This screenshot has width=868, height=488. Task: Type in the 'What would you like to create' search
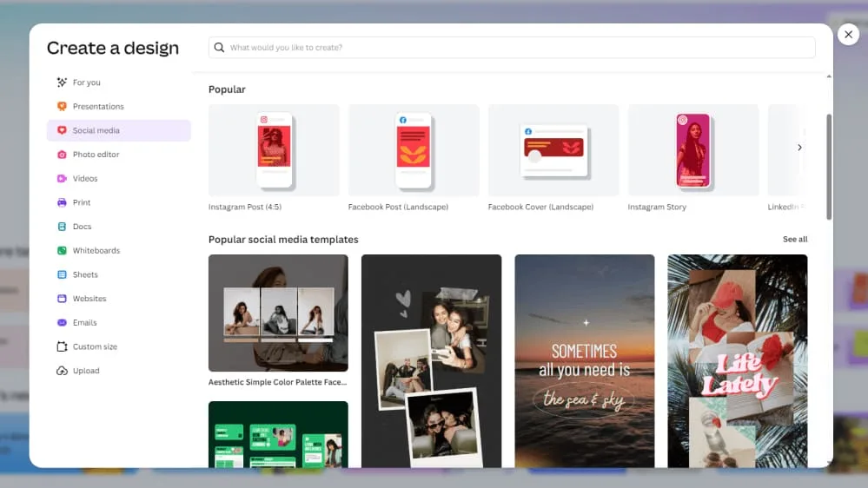click(513, 48)
